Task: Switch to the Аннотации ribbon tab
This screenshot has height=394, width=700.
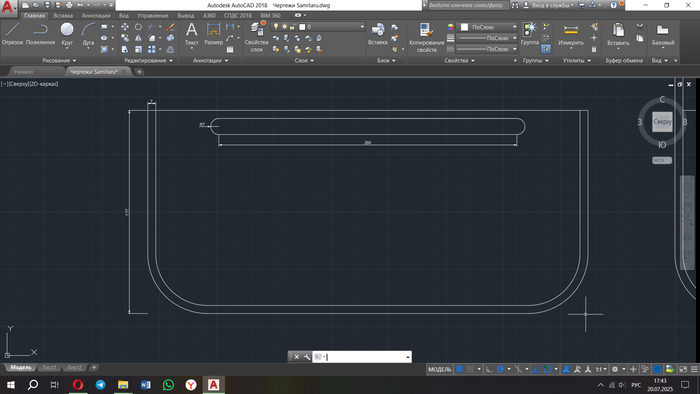Action: click(96, 15)
